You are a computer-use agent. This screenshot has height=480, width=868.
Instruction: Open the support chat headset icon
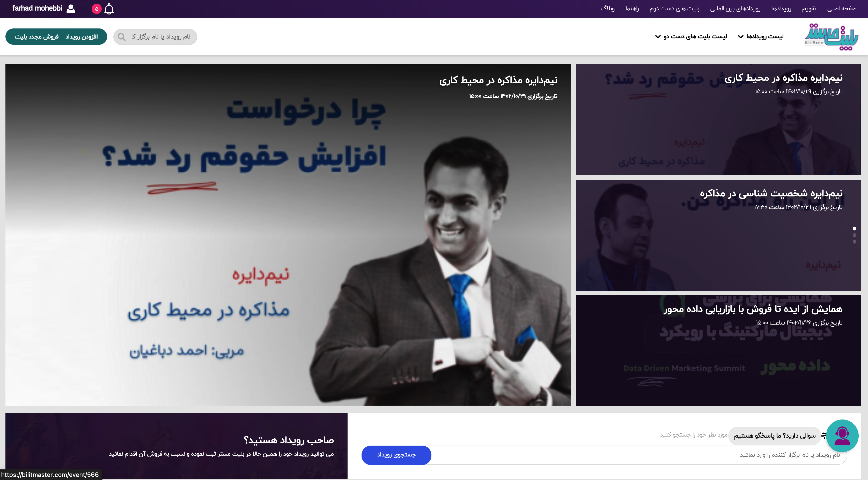[x=842, y=436]
